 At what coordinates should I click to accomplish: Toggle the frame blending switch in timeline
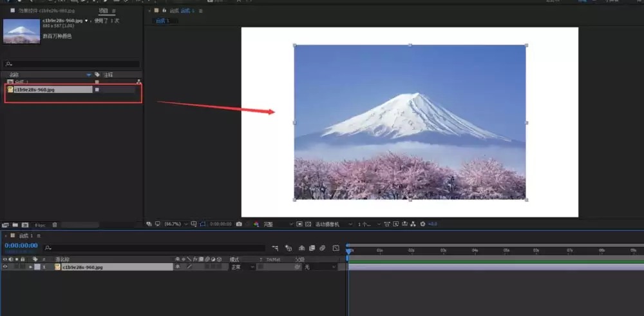[x=312, y=248]
